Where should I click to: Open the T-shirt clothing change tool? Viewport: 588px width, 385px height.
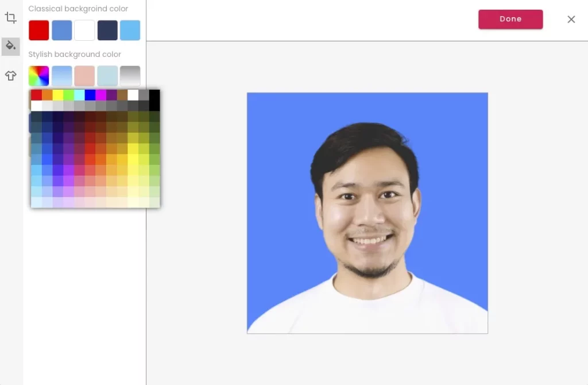10,75
